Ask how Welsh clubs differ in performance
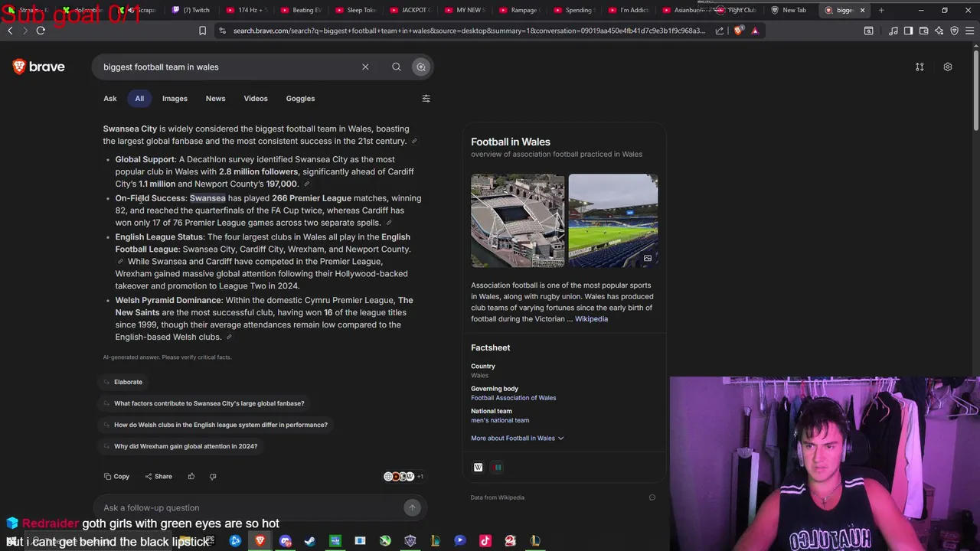The image size is (980, 551). (x=215, y=425)
